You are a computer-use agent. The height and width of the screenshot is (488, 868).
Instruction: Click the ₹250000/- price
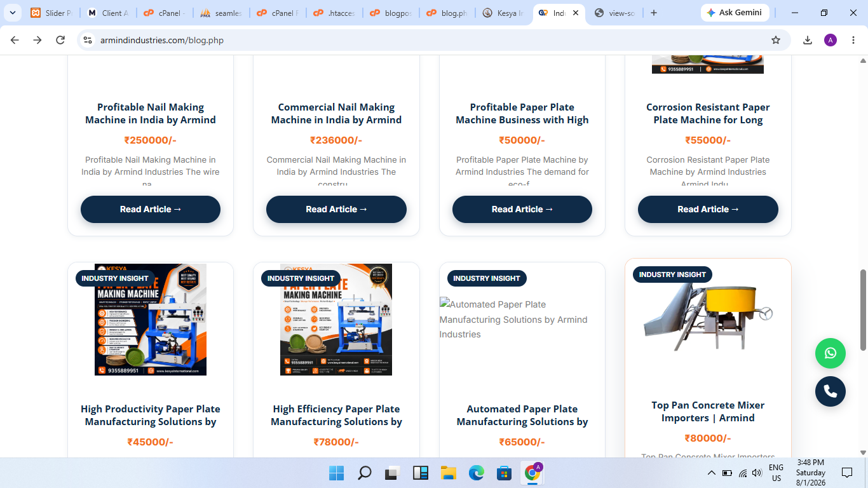click(x=151, y=140)
